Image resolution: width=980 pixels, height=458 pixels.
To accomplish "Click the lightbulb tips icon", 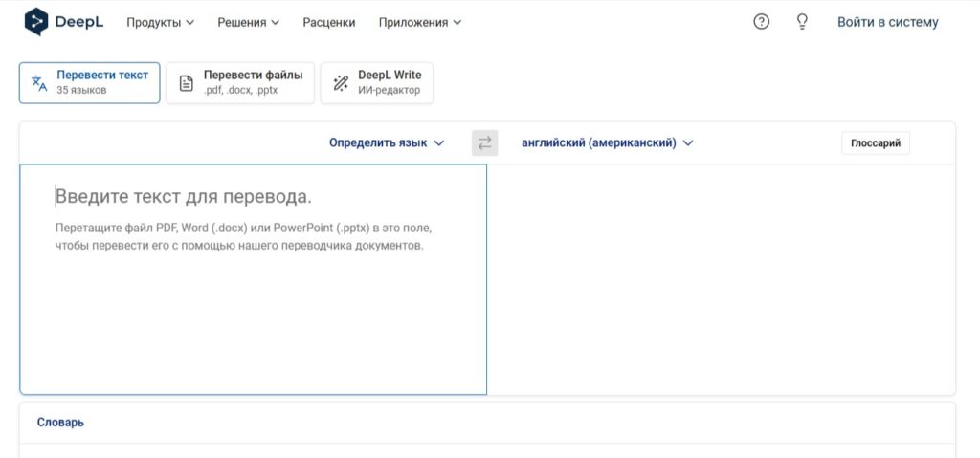I will coord(802,22).
